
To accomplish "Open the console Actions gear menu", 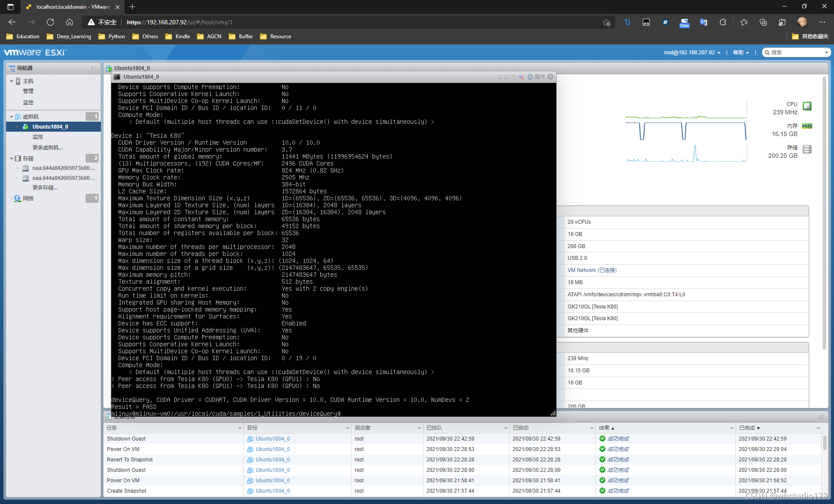I will click(x=536, y=77).
